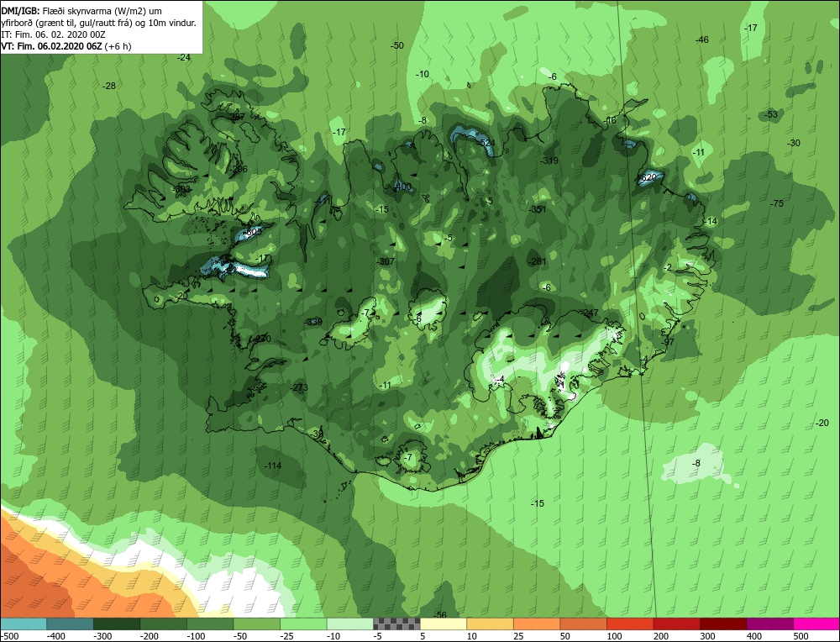Screen dimensions: 840x642
Task: Select the light orange 25 to 50 swatch
Action: pyautogui.click(x=537, y=624)
